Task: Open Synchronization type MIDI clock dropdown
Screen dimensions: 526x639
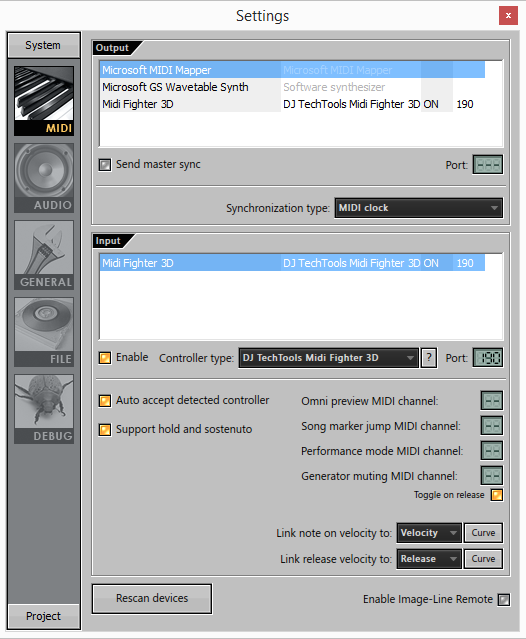Action: coord(418,208)
